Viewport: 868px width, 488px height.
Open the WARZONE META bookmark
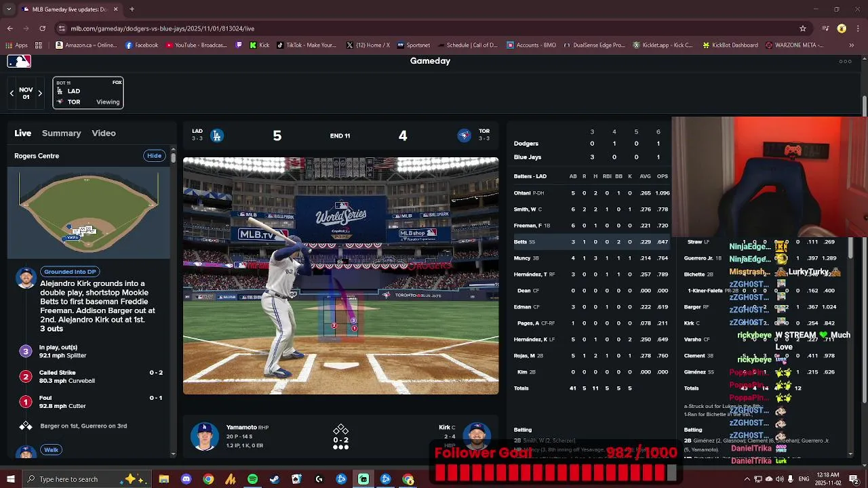coord(794,45)
